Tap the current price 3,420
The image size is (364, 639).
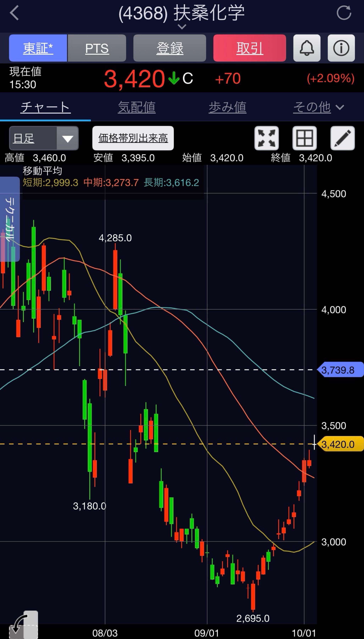pos(134,79)
